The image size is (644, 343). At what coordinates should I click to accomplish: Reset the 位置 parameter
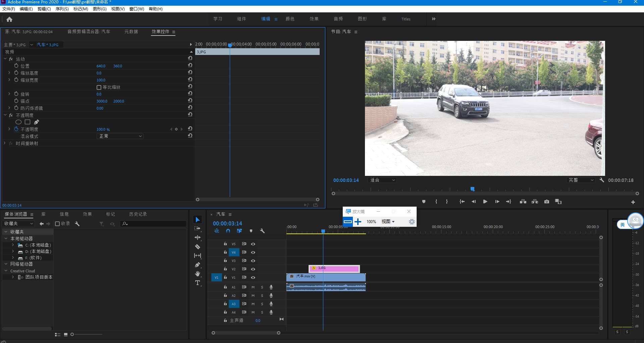[190, 65]
